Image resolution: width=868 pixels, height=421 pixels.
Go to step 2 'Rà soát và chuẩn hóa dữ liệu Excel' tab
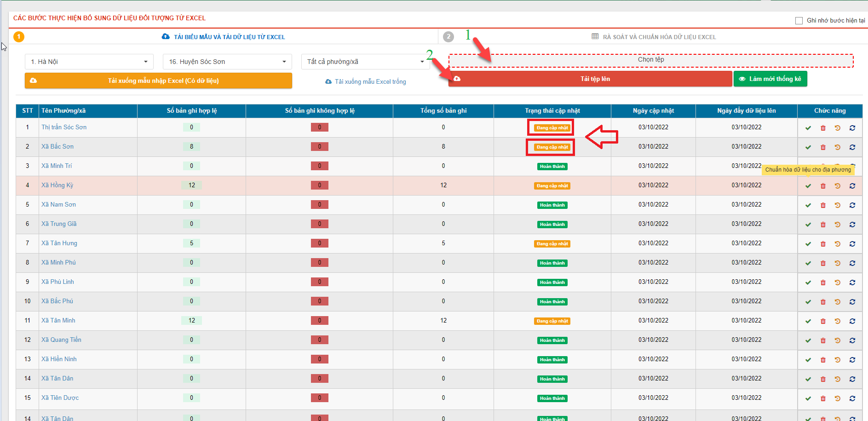654,37
